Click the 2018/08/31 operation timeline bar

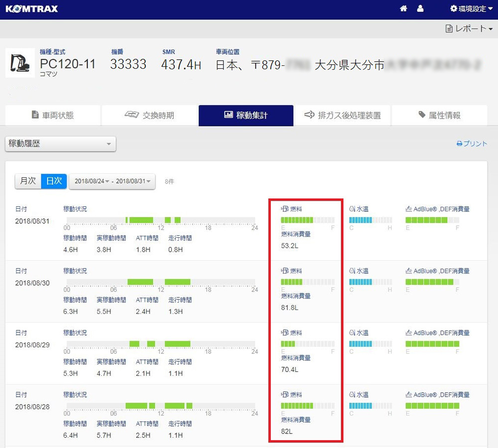tap(160, 220)
